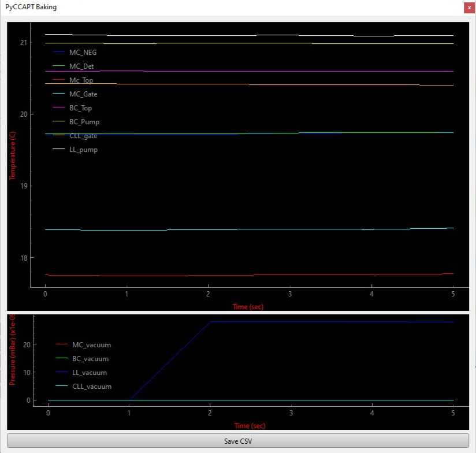476x453 pixels.
Task: Click Time (sec) label under temperature plot
Action: click(248, 307)
